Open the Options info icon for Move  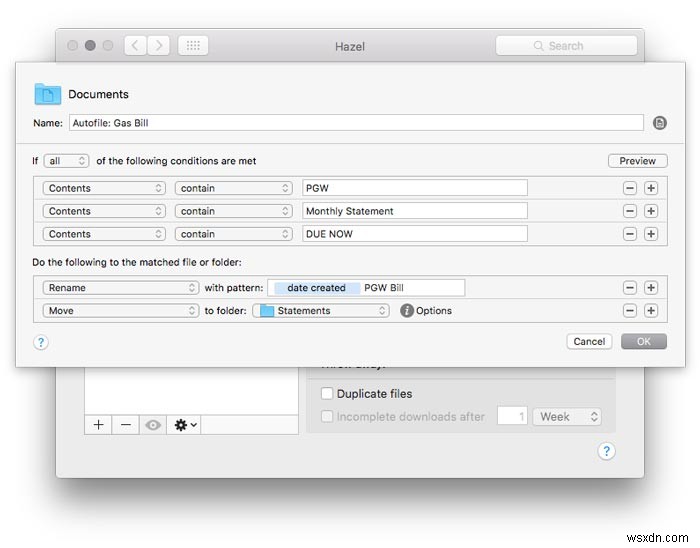[406, 311]
